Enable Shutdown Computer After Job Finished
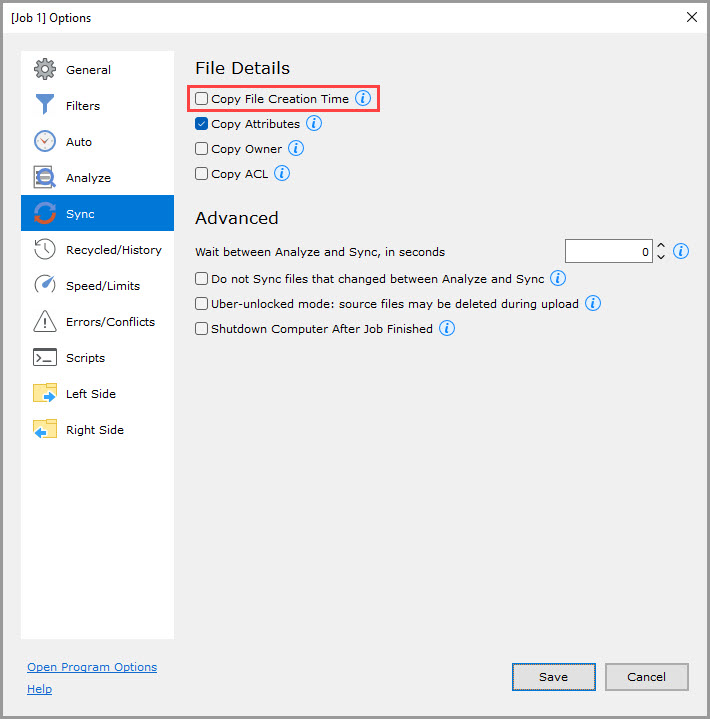710x719 pixels. (202, 328)
